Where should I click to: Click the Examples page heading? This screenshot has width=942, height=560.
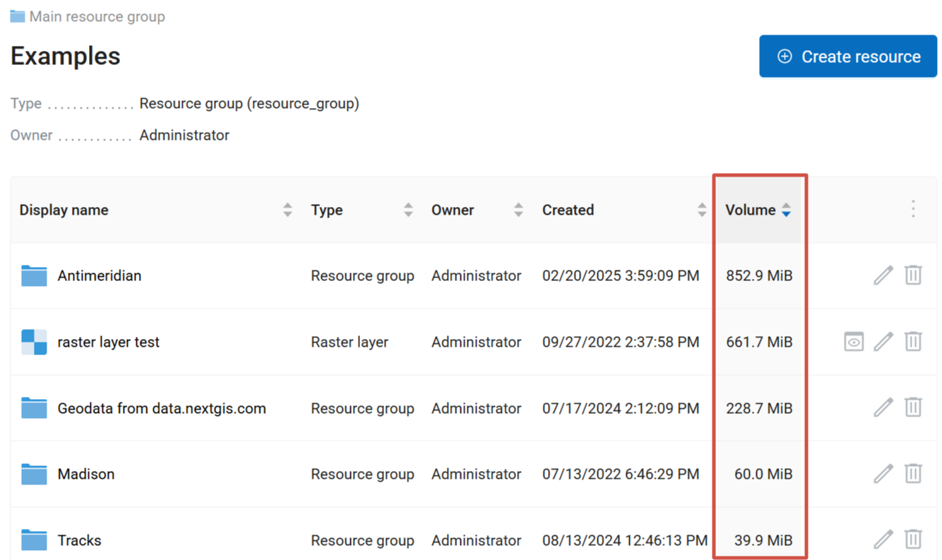[66, 56]
